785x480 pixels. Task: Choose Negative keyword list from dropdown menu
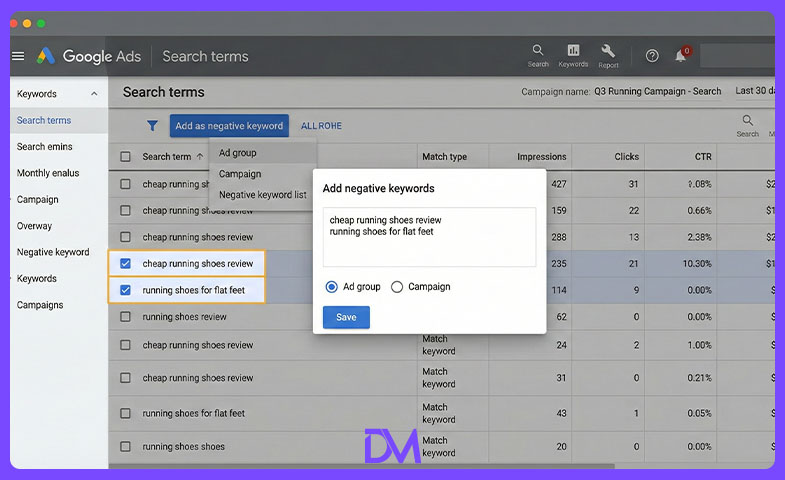coord(263,195)
